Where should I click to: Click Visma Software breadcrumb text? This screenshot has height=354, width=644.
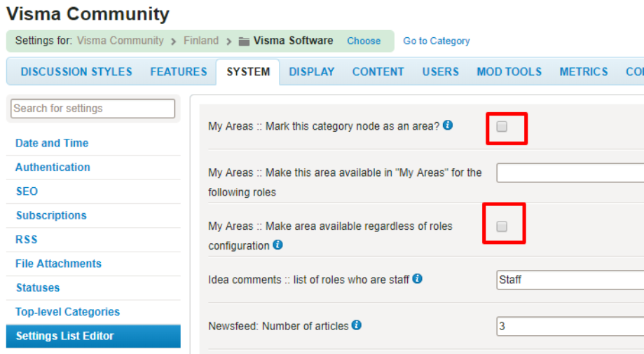(293, 41)
